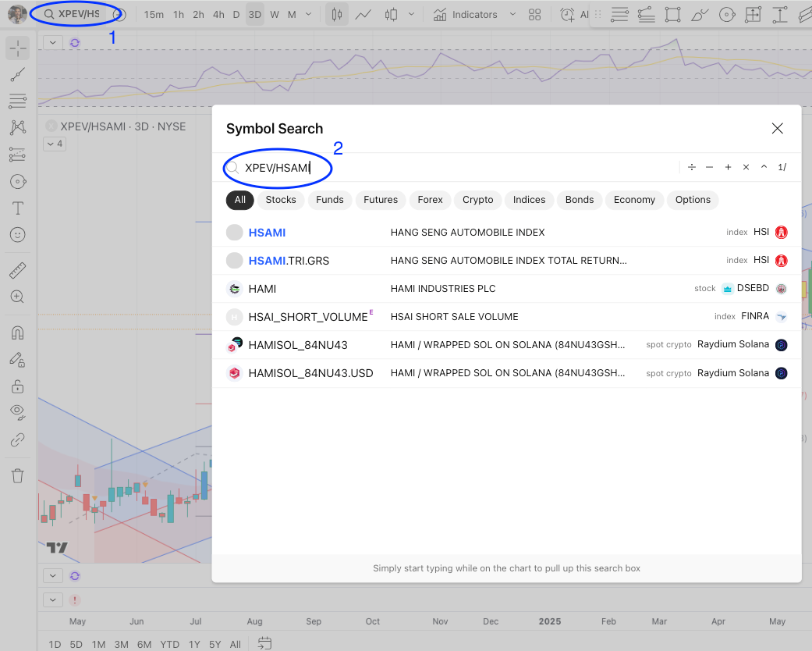Select the position grid tool in floating toolbar
Screen dimensions: 812x651
tap(753, 15)
